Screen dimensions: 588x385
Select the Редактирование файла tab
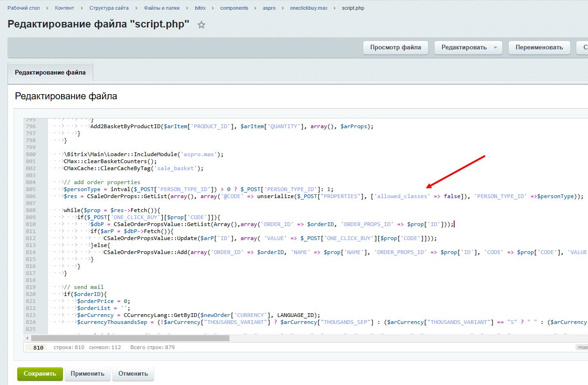[50, 72]
